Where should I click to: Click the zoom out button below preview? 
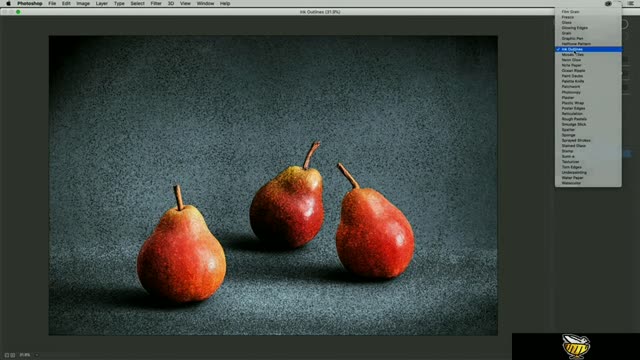(7, 355)
